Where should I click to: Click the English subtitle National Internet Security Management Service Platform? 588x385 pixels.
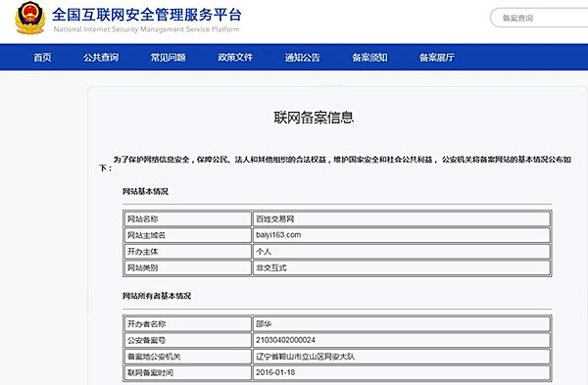click(x=146, y=29)
